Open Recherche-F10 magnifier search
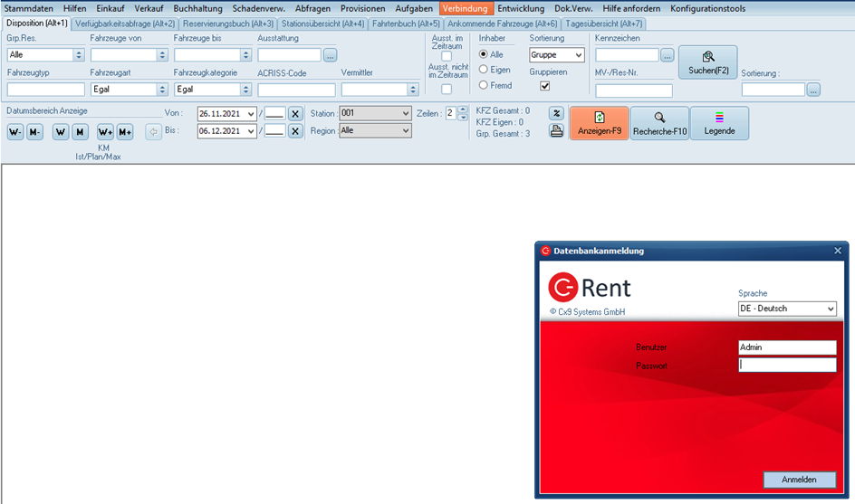Screen dimensions: 855x504 tap(659, 123)
